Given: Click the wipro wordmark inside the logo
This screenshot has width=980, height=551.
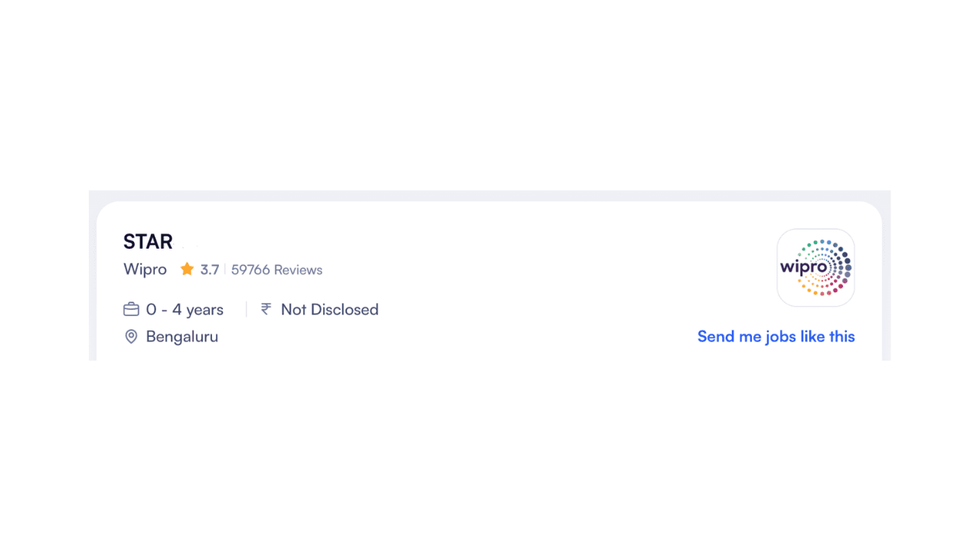Looking at the screenshot, I should click(x=803, y=268).
